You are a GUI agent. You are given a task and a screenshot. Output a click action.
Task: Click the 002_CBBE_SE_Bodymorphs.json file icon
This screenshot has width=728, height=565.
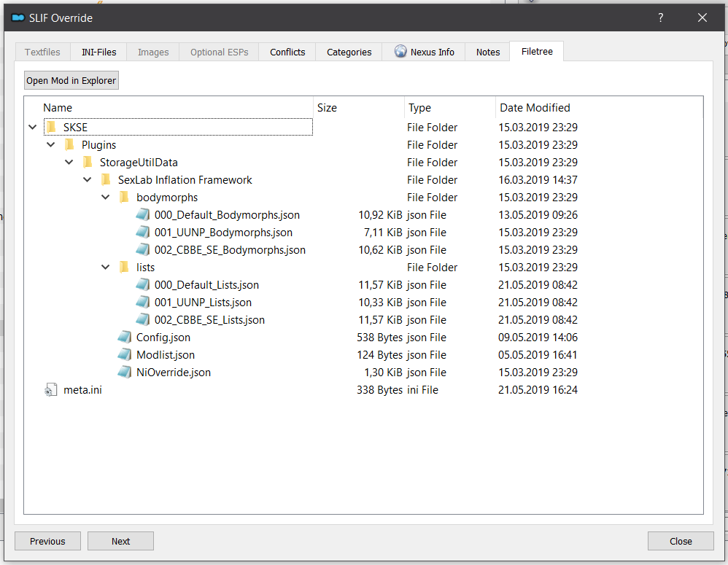pyautogui.click(x=142, y=249)
